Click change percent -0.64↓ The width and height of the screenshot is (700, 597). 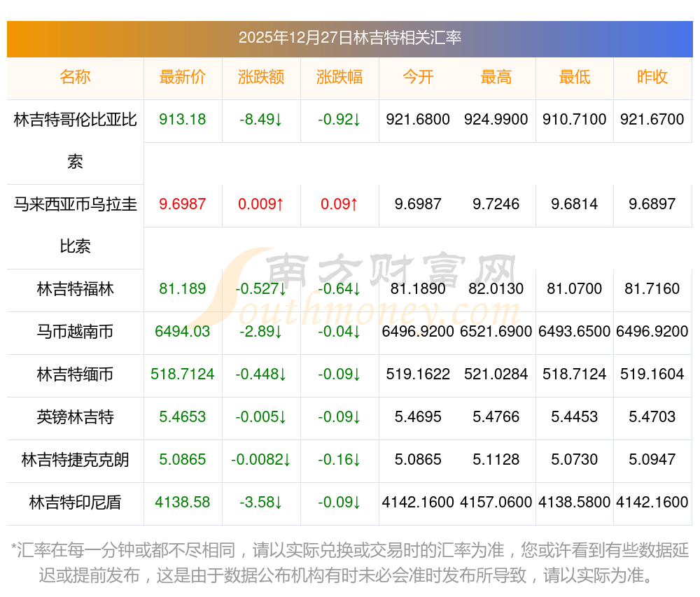coord(339,288)
